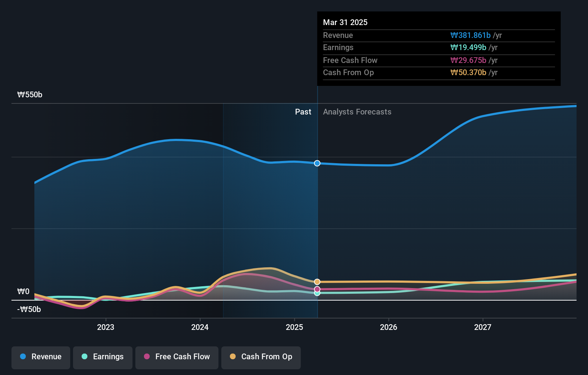This screenshot has width=588, height=375.
Task: Click the ₩381.861b revenue value
Action: coord(471,35)
